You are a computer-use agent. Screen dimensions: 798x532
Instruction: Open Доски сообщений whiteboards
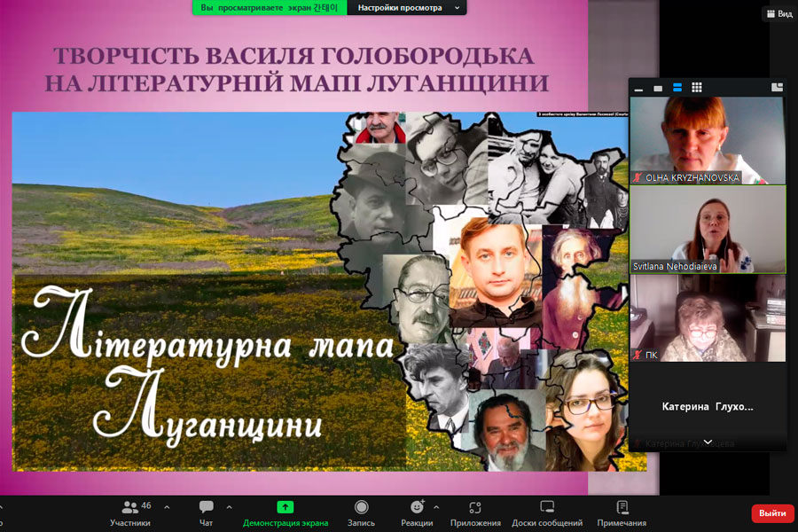tap(547, 513)
